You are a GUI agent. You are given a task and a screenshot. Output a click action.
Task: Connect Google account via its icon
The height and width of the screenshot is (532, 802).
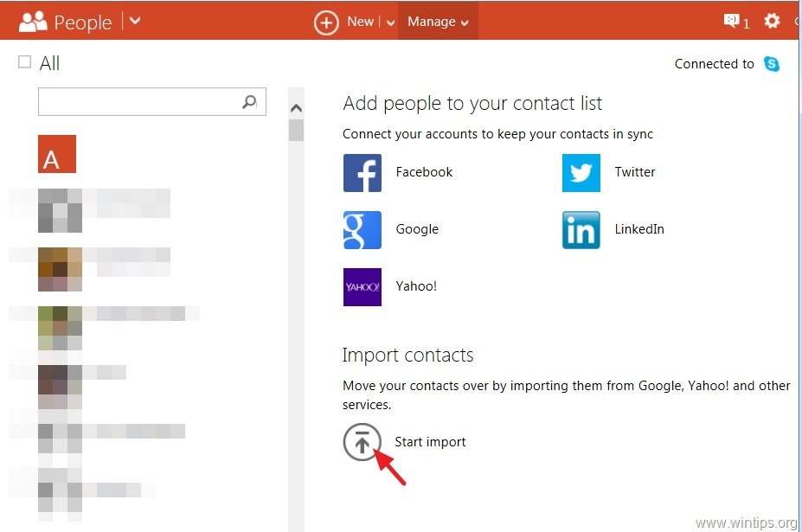pyautogui.click(x=363, y=230)
